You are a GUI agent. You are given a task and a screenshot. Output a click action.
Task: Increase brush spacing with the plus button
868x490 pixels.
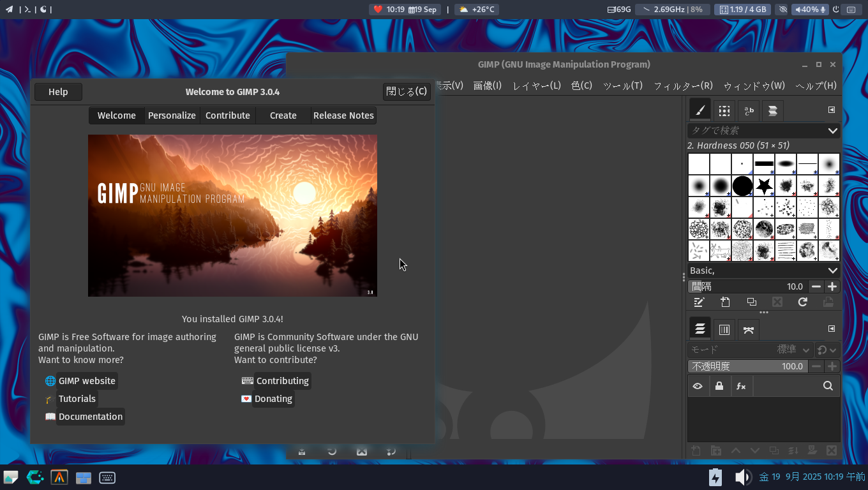(832, 286)
